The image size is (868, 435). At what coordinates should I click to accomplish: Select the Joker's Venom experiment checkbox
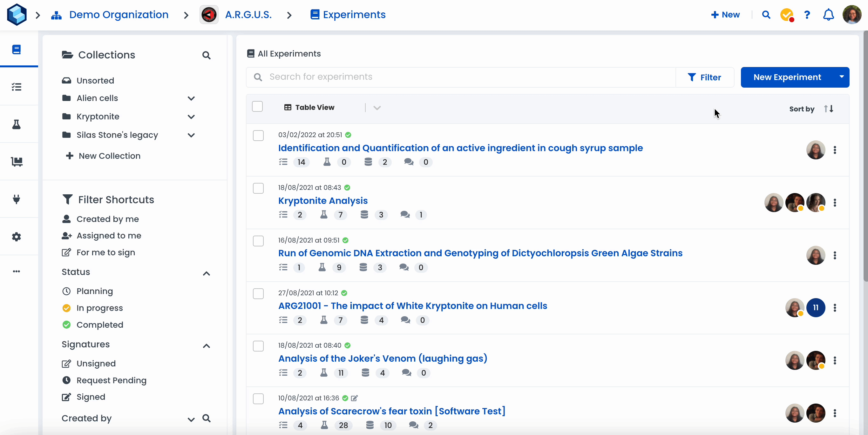coord(258,346)
